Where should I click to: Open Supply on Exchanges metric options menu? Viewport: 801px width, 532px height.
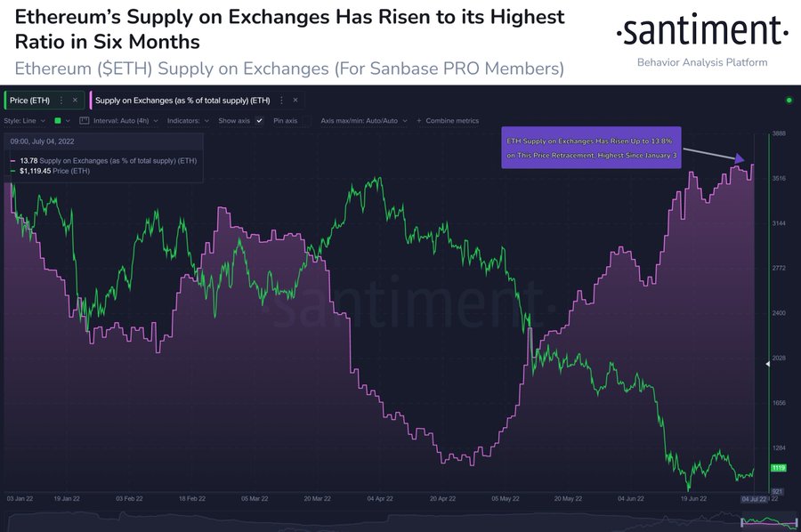(x=281, y=101)
